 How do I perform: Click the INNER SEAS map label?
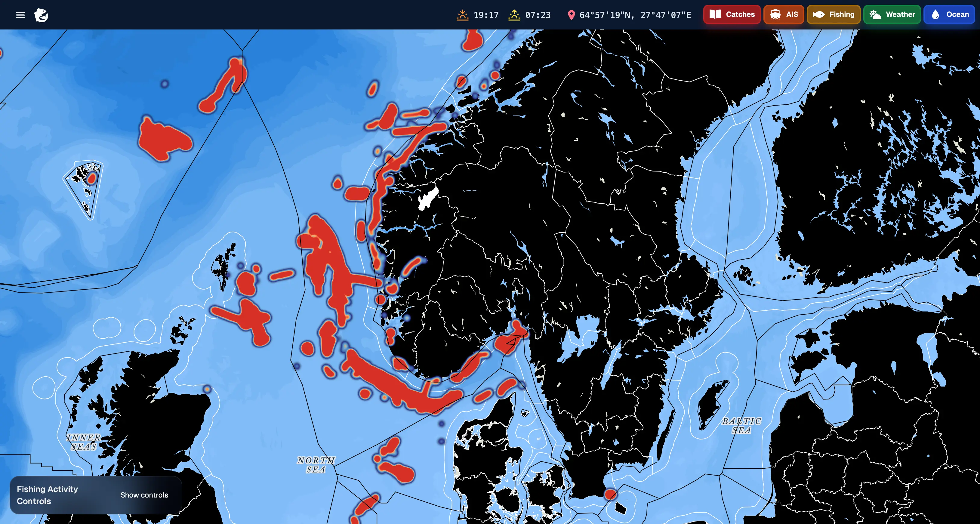(x=84, y=442)
